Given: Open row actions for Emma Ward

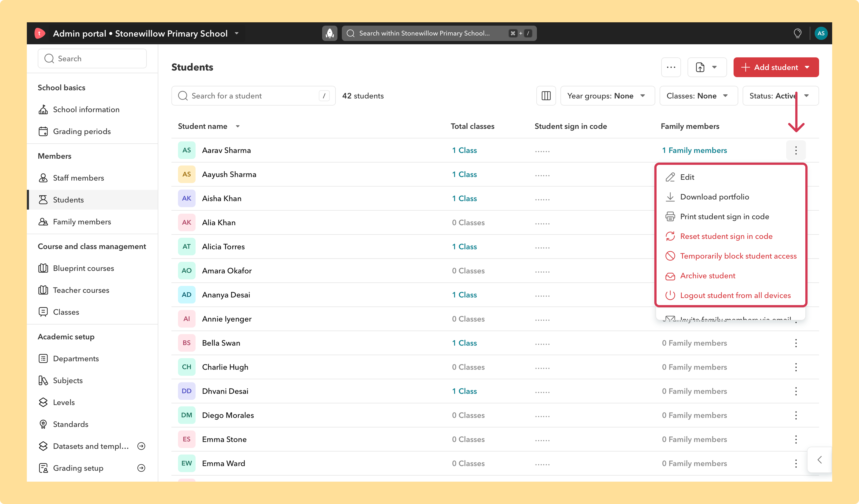Looking at the screenshot, I should 796,463.
